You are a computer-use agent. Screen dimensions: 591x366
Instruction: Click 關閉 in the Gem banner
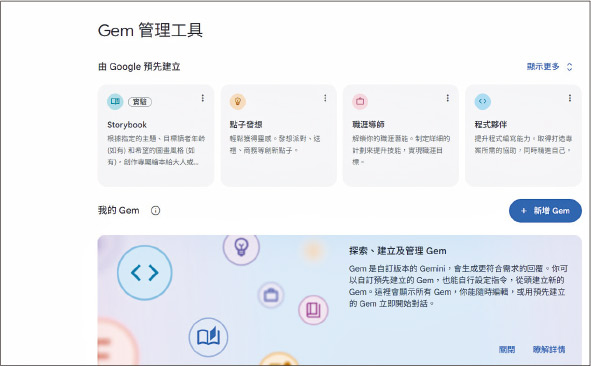click(507, 349)
